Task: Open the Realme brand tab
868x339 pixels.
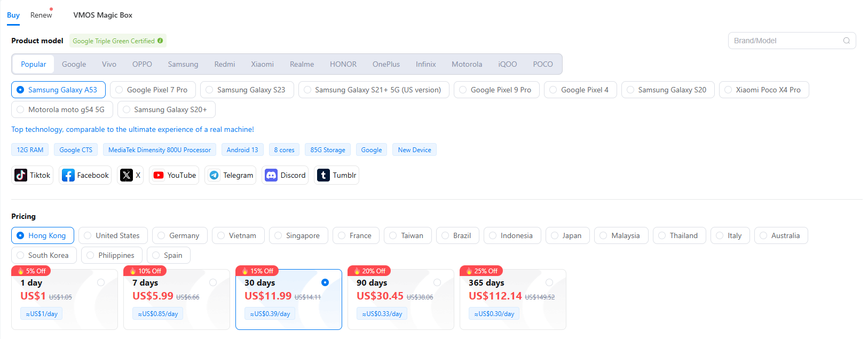Action: [x=302, y=64]
